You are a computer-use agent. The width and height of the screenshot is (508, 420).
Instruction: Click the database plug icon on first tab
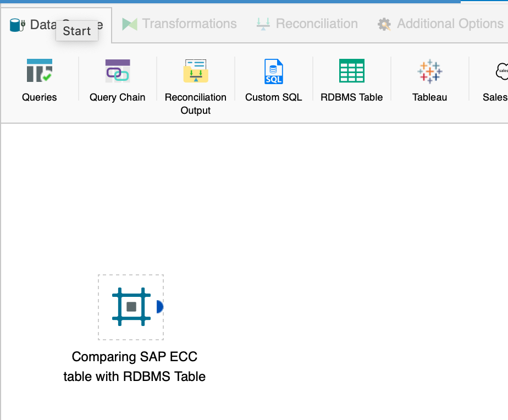(x=17, y=25)
